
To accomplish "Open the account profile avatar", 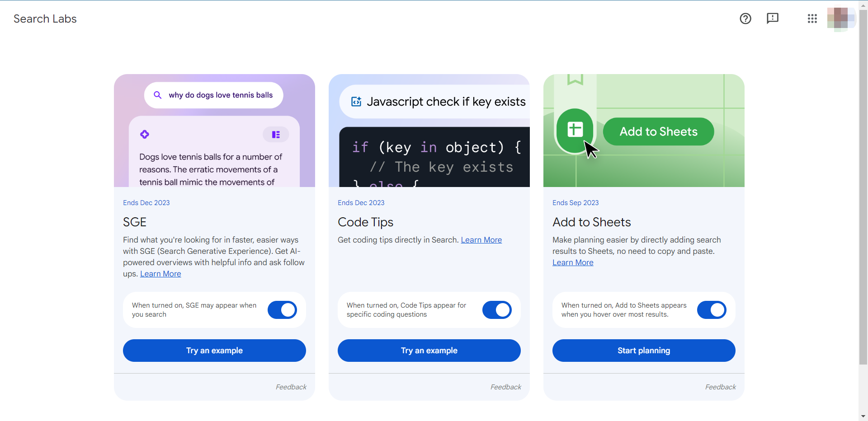I will [x=840, y=19].
